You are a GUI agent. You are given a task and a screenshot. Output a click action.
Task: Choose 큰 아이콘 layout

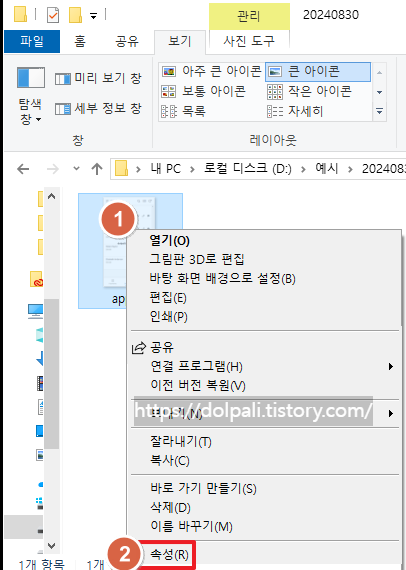[318, 71]
